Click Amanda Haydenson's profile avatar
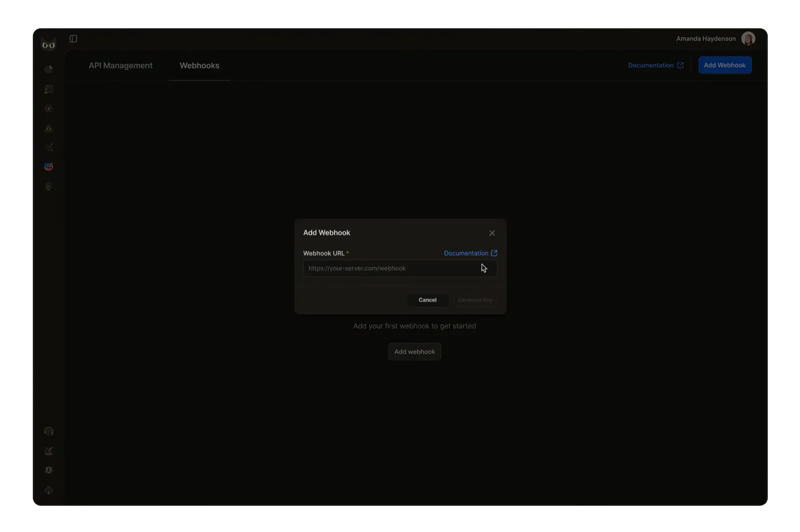The image size is (800, 532). (x=748, y=38)
